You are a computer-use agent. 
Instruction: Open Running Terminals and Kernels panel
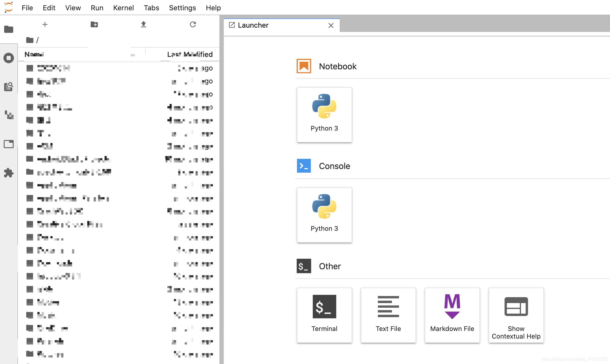(9, 58)
